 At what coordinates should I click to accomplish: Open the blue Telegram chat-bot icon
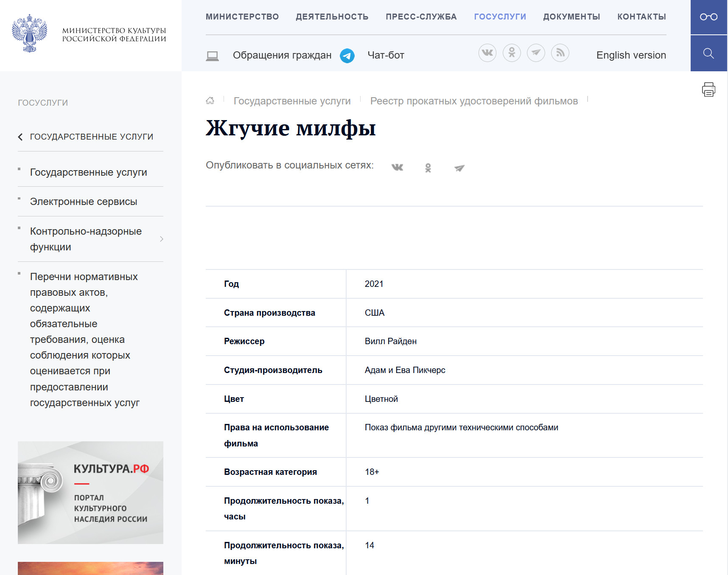(347, 56)
